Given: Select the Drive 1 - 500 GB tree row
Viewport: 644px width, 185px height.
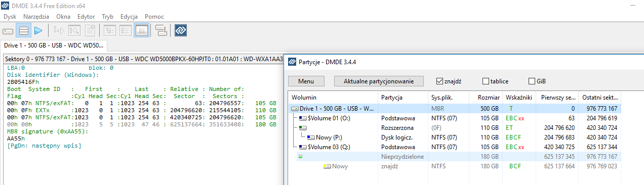Looking at the screenshot, I should click(x=455, y=109).
